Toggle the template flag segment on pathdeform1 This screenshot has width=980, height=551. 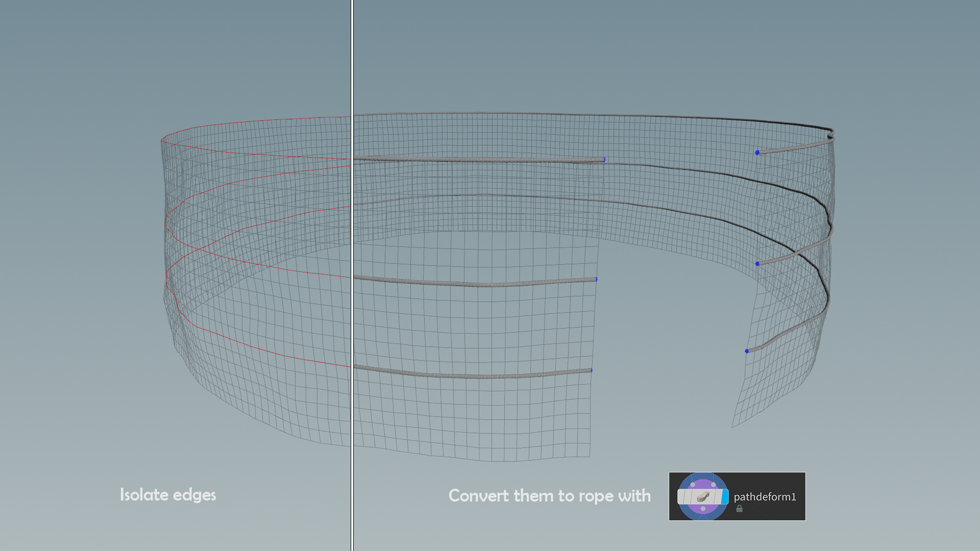718,496
